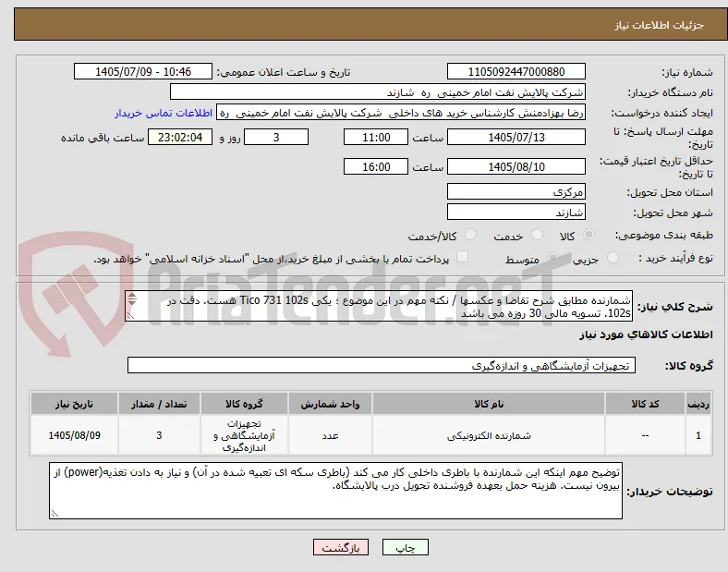Select the کالا/خدمت radio button
This screenshot has height=572, width=728.
[x=470, y=235]
